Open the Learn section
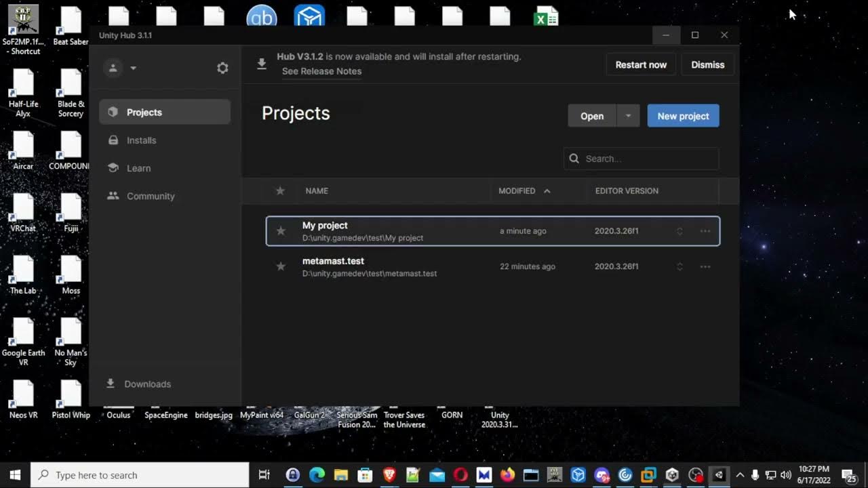 click(x=165, y=168)
